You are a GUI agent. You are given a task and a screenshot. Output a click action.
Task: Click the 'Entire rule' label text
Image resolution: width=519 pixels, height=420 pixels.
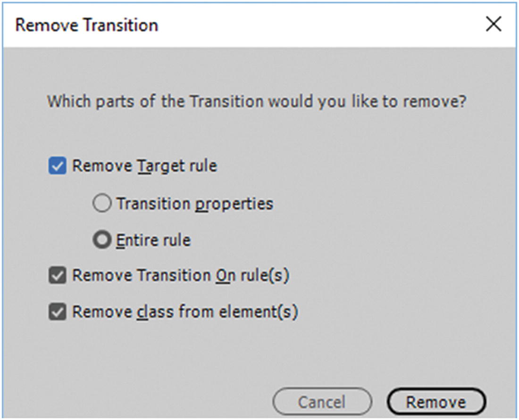[x=153, y=240]
